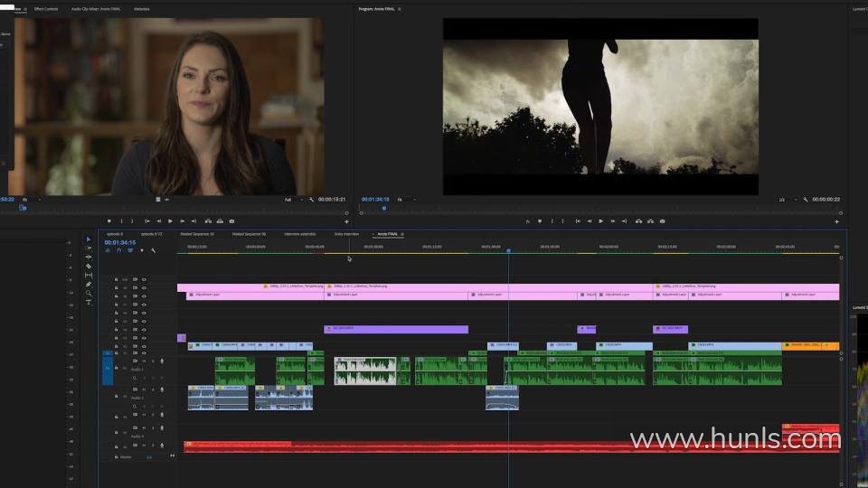Go to Out point in Program monitor
Viewport: 868px width, 488px height.
[625, 221]
